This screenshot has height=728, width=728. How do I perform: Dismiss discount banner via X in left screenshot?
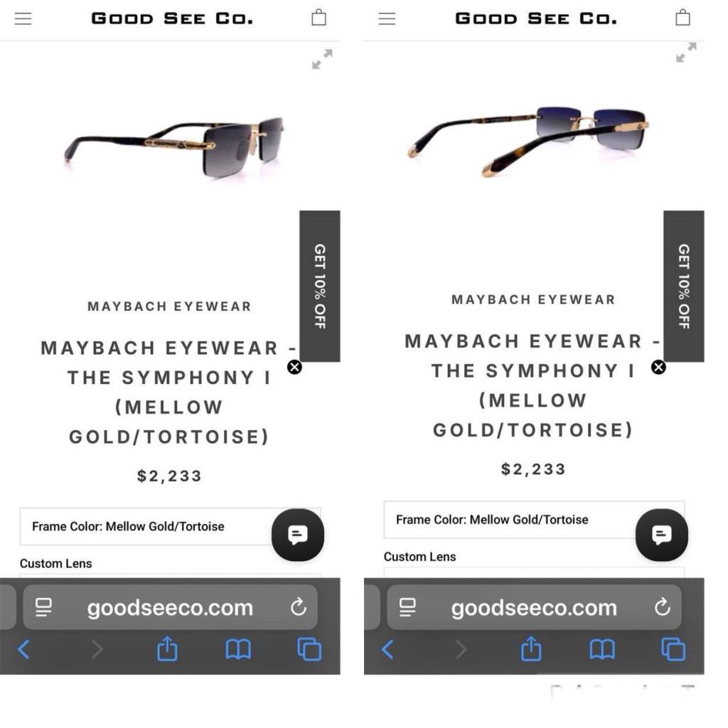[x=294, y=368]
